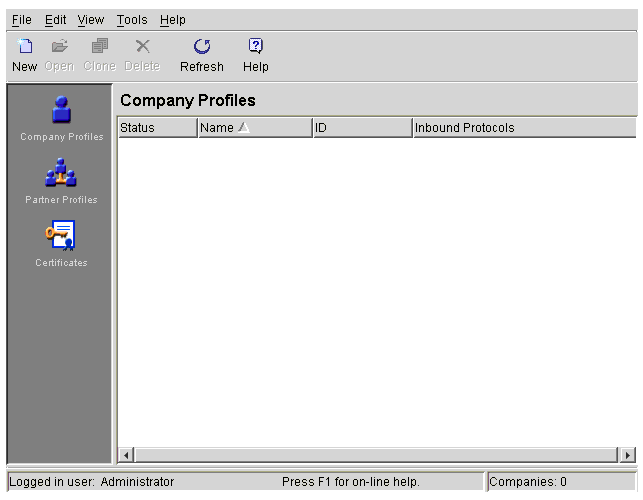This screenshot has height=500, width=643.
Task: Click the Help question mark icon
Action: tap(255, 46)
